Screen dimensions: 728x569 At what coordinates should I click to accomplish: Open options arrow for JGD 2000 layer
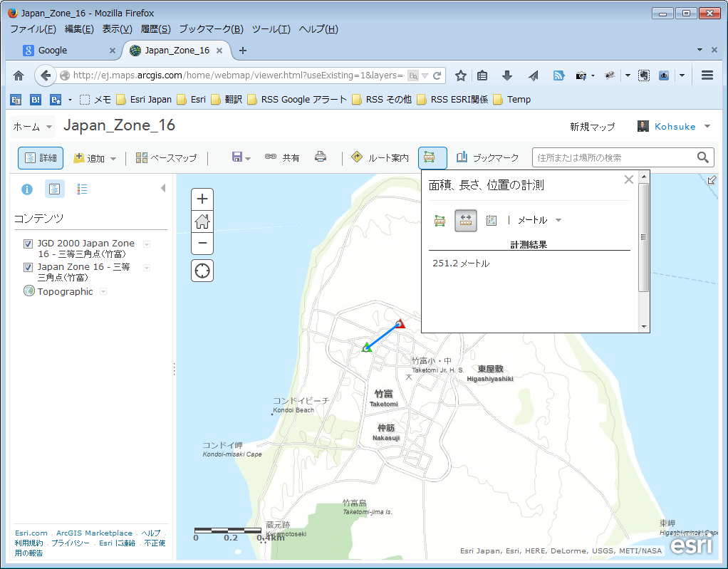click(147, 244)
